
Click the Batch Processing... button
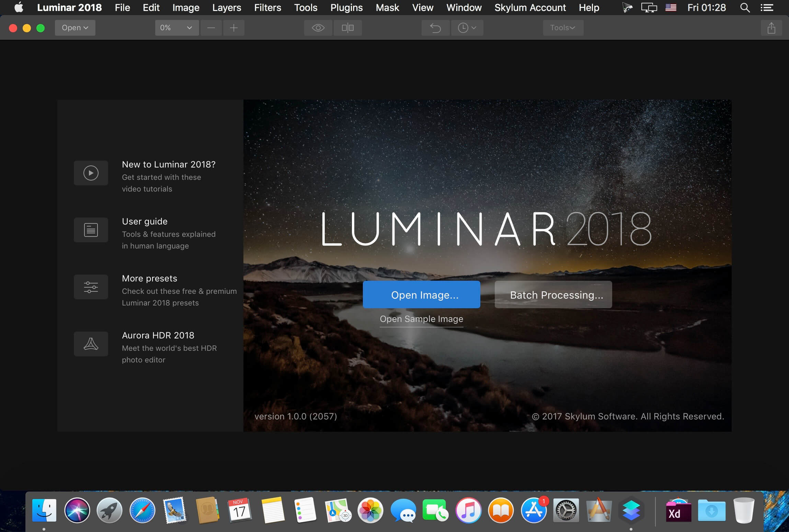point(553,294)
